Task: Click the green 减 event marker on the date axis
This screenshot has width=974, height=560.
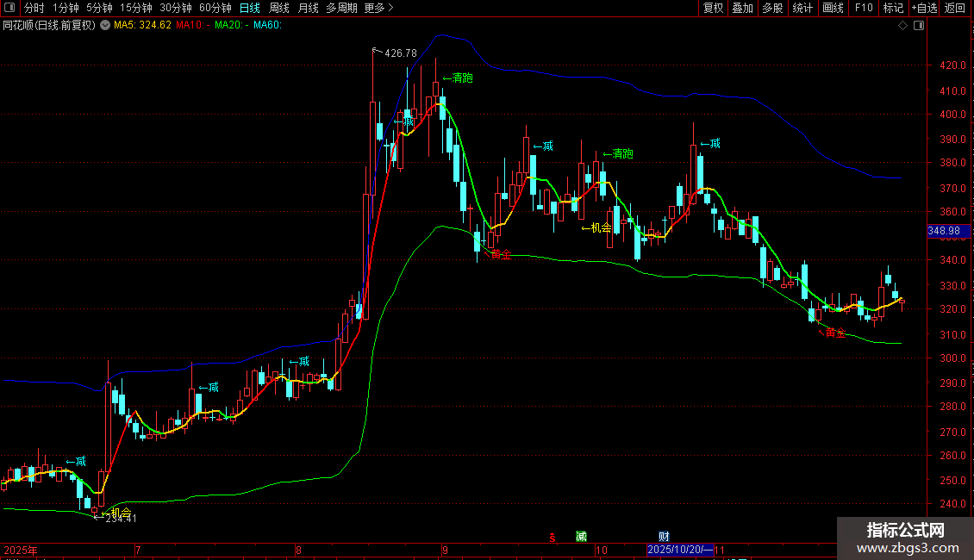Action: tap(582, 537)
